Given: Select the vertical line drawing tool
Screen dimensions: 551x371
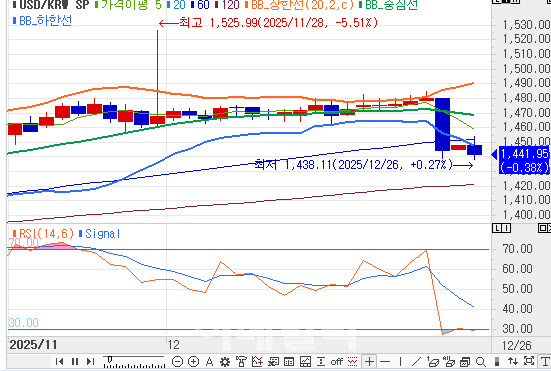Looking at the screenshot, I should coord(400,361).
